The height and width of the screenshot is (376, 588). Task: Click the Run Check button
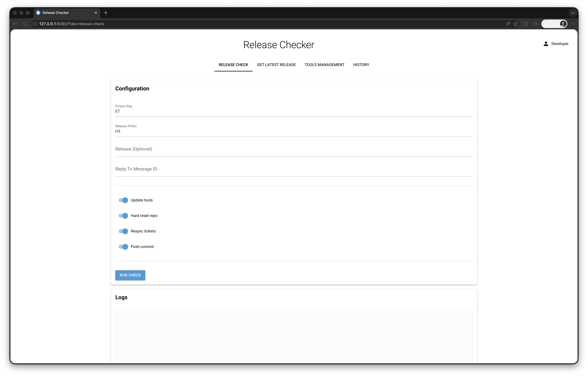click(130, 275)
